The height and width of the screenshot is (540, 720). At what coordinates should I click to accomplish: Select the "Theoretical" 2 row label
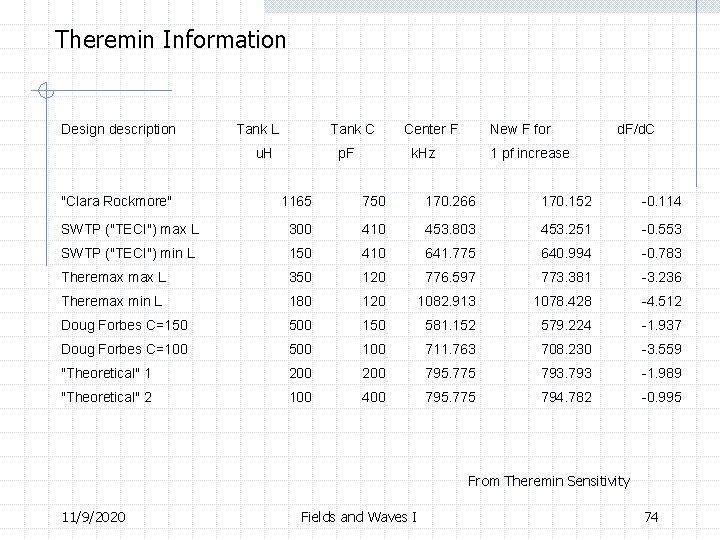coord(107,397)
